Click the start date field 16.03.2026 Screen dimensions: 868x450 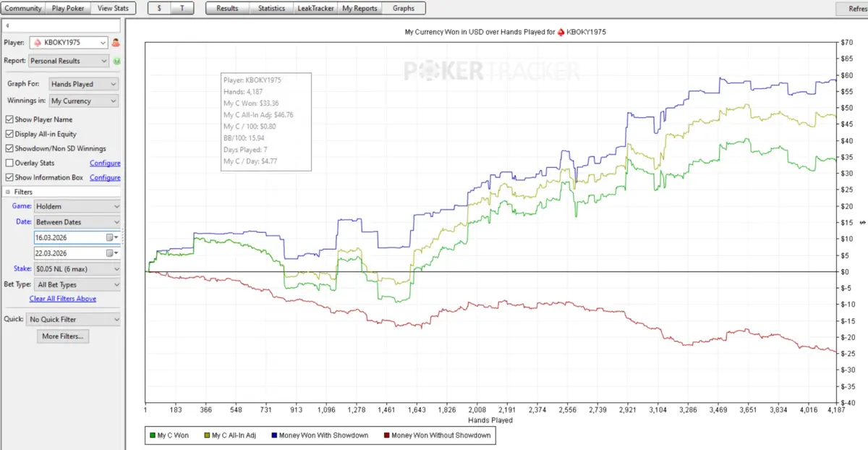point(69,237)
